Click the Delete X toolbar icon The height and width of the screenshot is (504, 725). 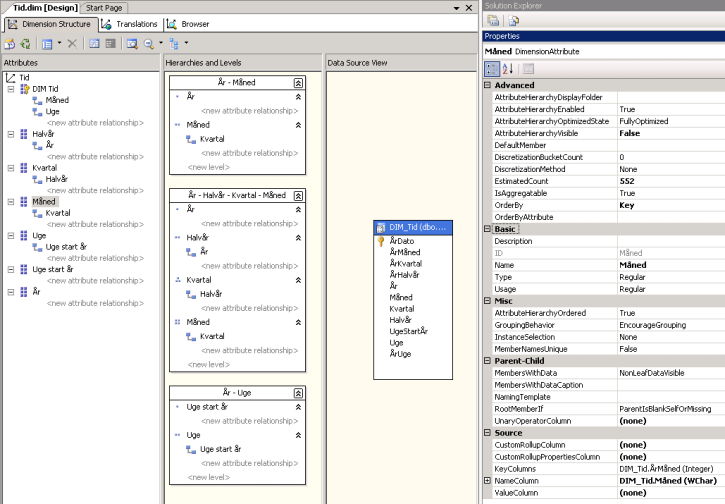pos(72,43)
